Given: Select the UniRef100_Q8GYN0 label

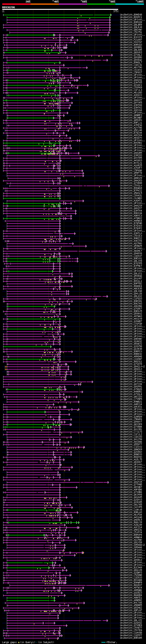Looking at the screenshot, I should point(131,30).
